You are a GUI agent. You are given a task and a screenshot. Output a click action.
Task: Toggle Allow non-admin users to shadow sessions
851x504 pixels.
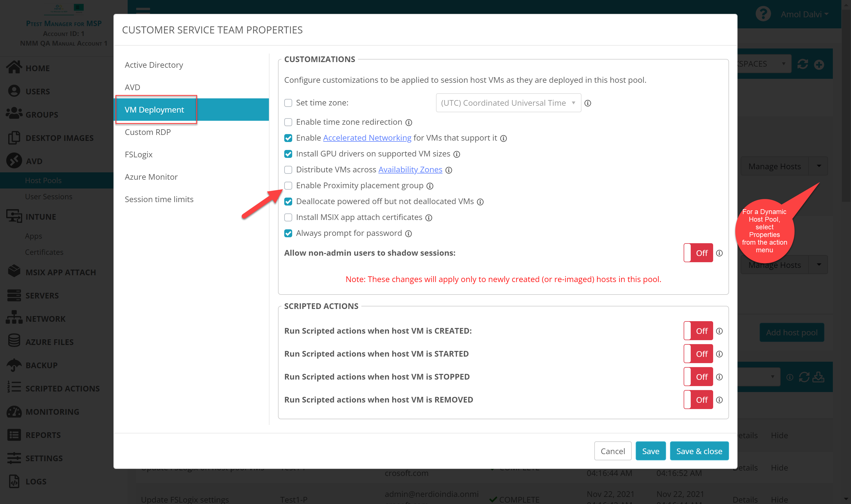click(698, 253)
